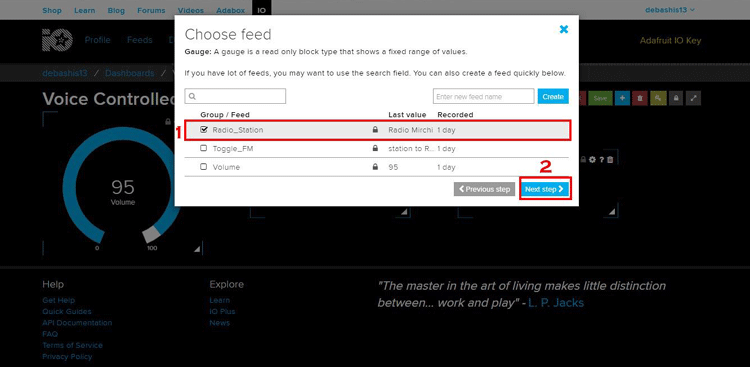
Task: Click the Adafruit IO logo
Action: pyautogui.click(x=57, y=40)
